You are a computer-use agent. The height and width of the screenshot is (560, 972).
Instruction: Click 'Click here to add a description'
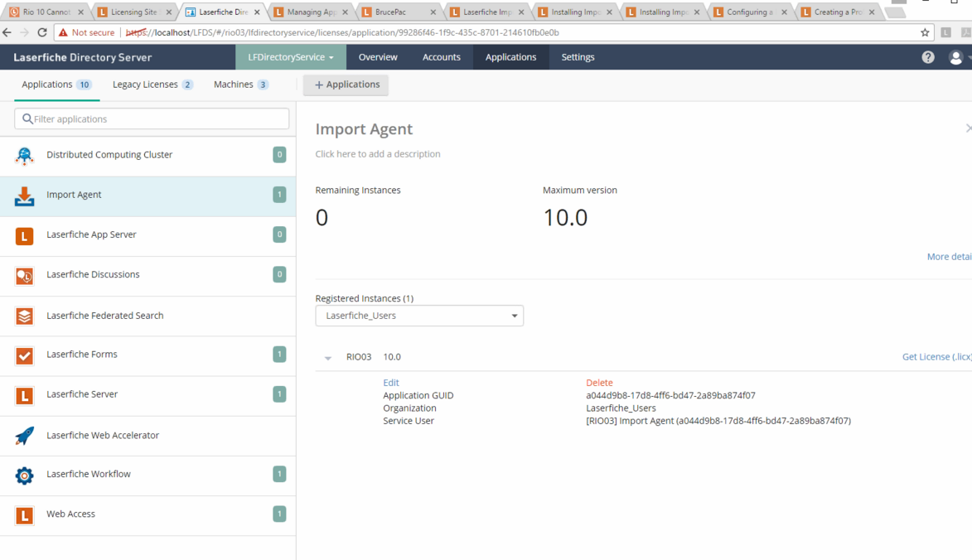coord(378,153)
